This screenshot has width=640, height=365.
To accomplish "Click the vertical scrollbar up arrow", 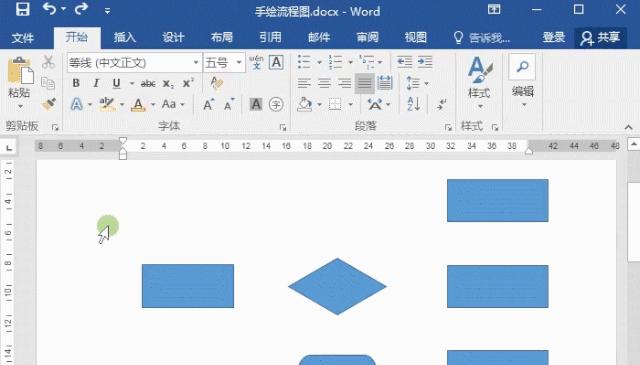I will [x=633, y=145].
